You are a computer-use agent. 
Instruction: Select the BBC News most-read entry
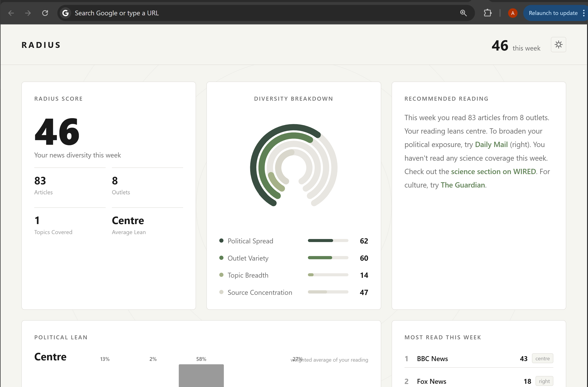[432, 359]
